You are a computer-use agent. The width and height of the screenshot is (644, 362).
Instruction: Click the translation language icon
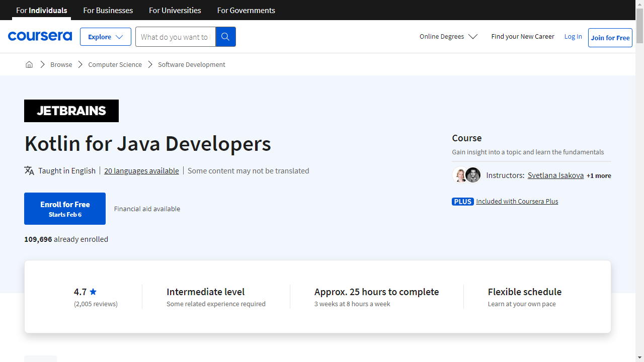click(29, 170)
